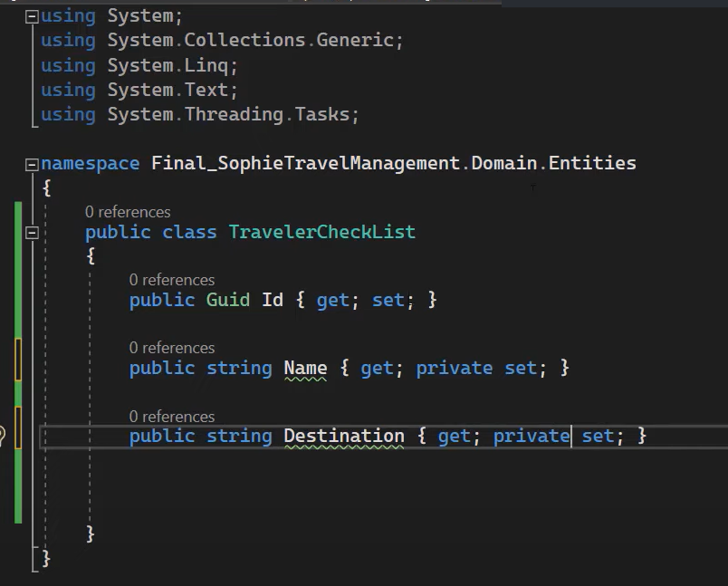Click the TravelerCheckList class name
Screen dimensions: 728x586
coord(321,232)
